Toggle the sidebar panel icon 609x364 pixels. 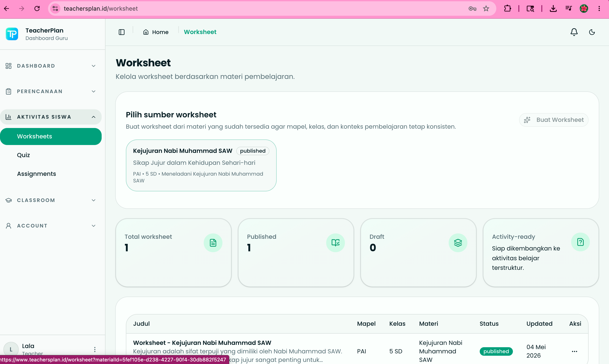click(122, 32)
